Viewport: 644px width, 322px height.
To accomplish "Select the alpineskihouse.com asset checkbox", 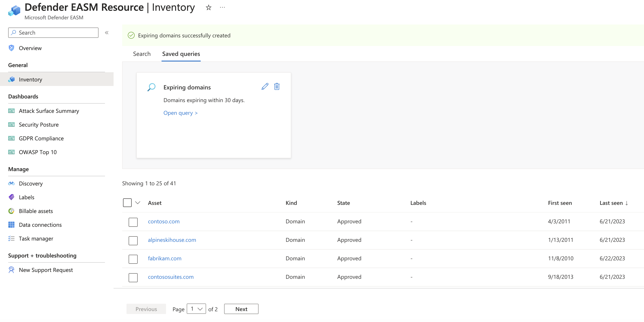I will point(133,239).
